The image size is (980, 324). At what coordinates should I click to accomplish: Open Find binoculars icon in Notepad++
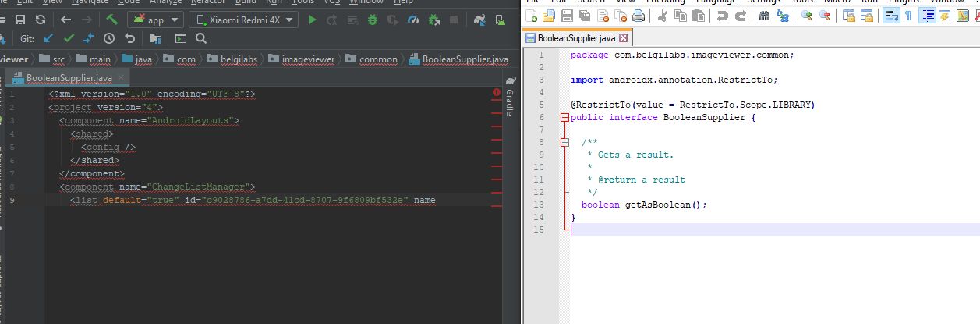tap(764, 16)
